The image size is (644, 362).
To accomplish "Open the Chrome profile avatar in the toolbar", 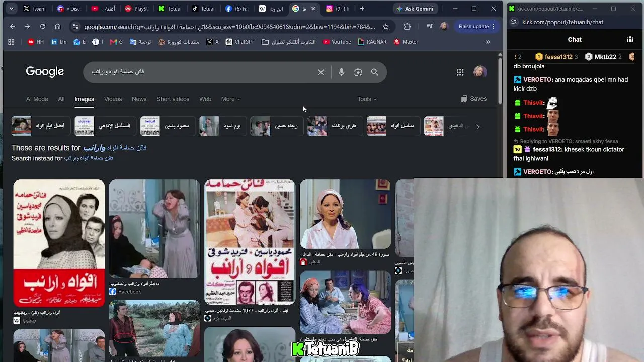I will (x=444, y=26).
